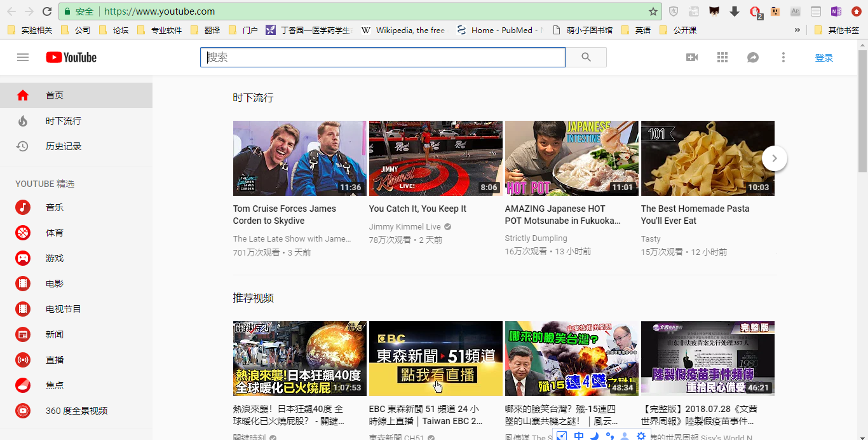Open the upload video camera icon
This screenshot has height=440, width=868.
tap(692, 57)
